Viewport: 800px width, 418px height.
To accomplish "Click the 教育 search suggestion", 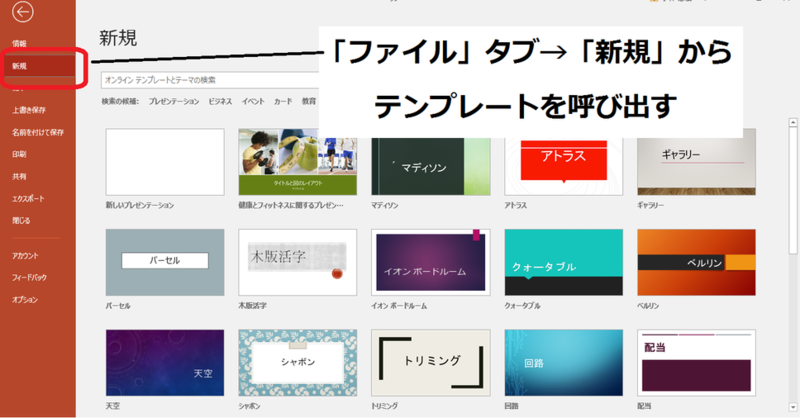I will pyautogui.click(x=309, y=102).
